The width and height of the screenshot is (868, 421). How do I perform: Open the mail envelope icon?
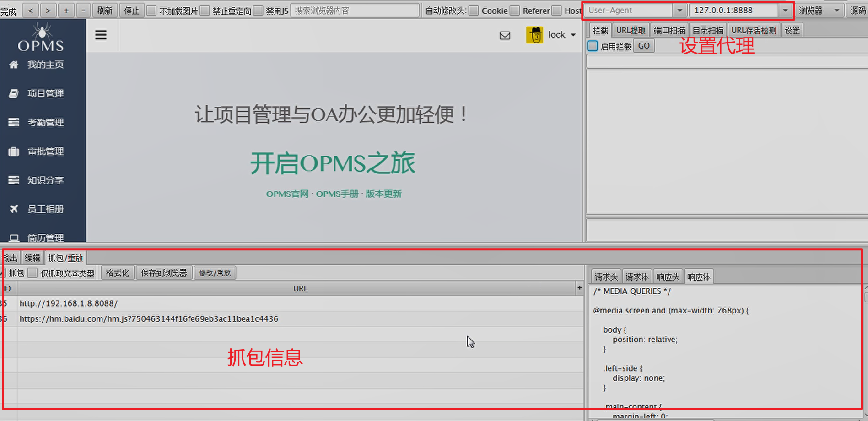click(505, 35)
